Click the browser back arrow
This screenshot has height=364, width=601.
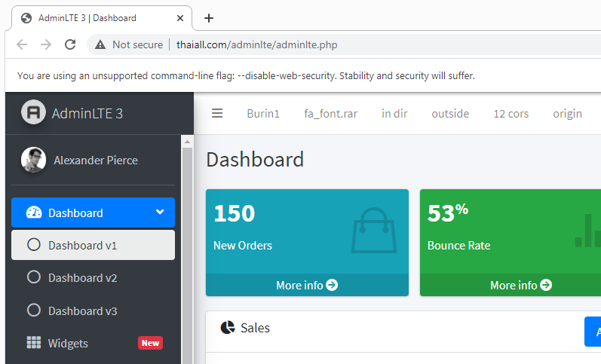(x=22, y=44)
